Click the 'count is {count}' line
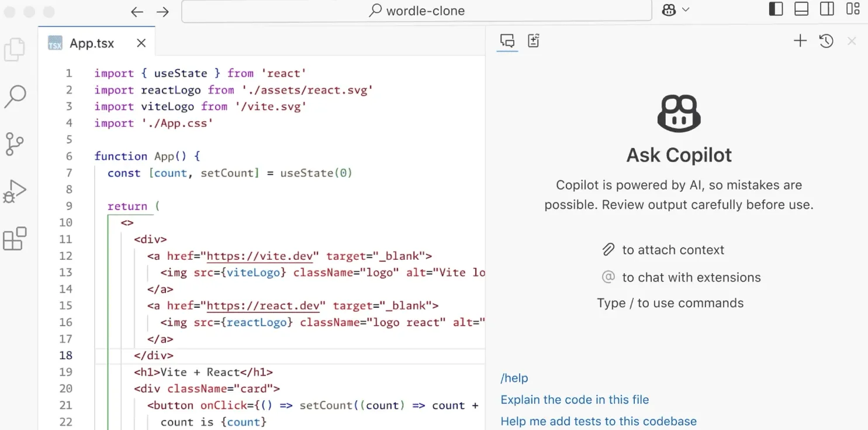This screenshot has width=868, height=430. (x=213, y=422)
